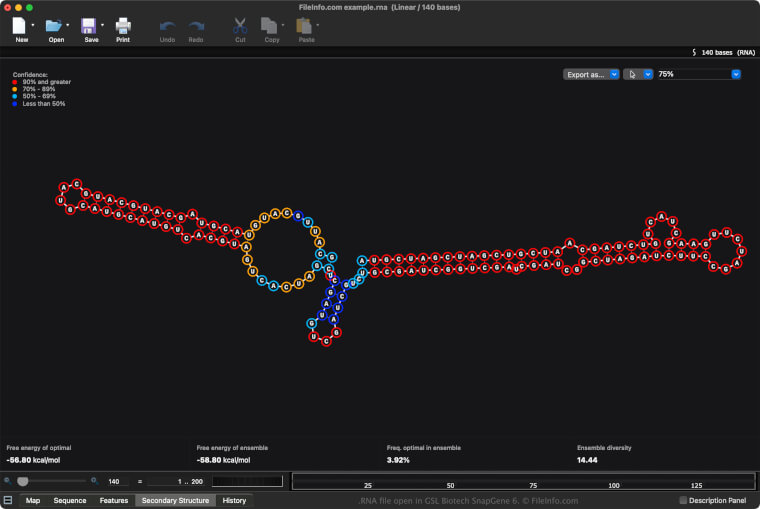Image resolution: width=760 pixels, height=509 pixels.
Task: Click the dark blue Less than 50% legend dot
Action: (x=15, y=104)
